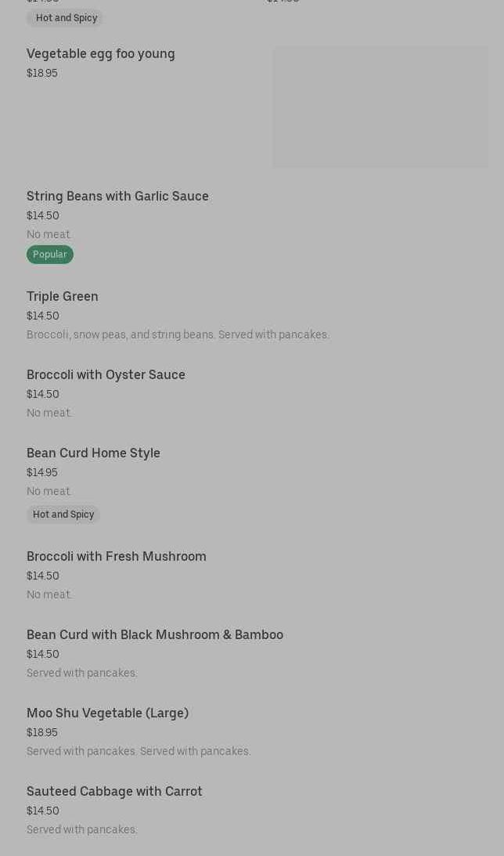Select String Beans with Garlic Sauce
504x856 pixels.
(x=117, y=196)
